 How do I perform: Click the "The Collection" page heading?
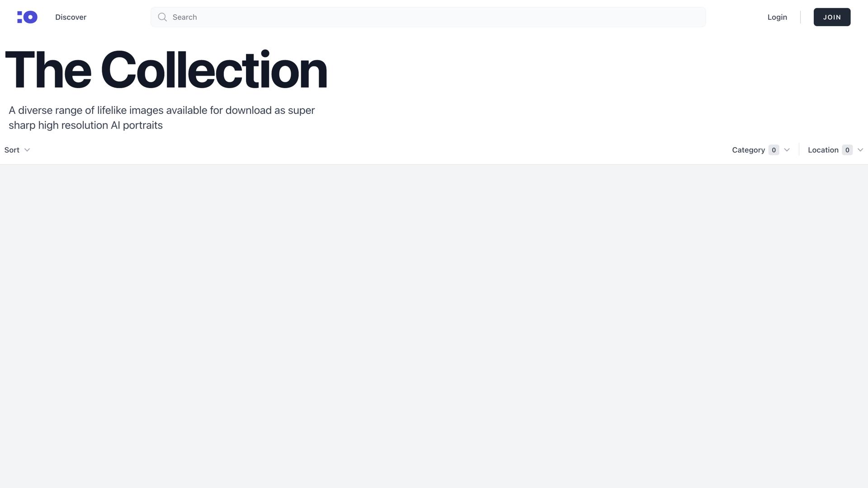tap(165, 70)
